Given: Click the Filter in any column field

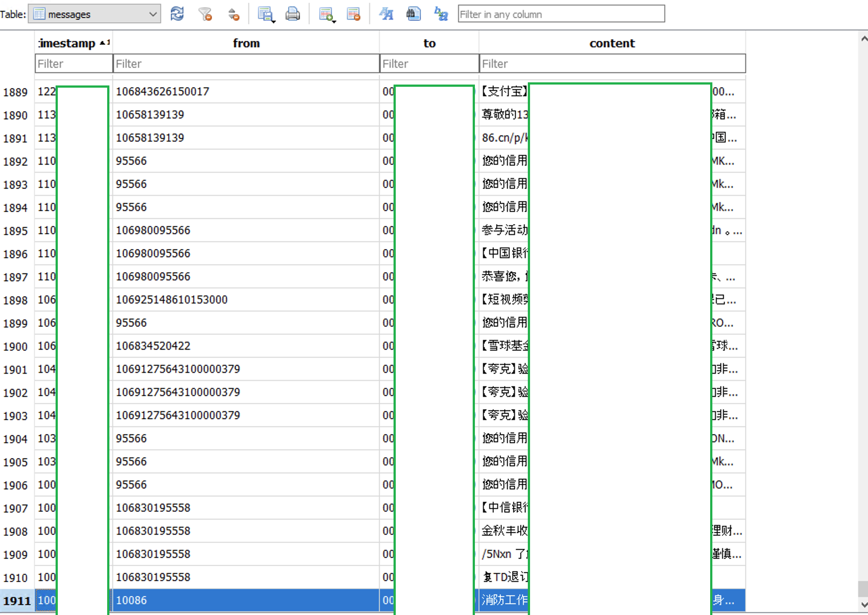Looking at the screenshot, I should [x=561, y=14].
